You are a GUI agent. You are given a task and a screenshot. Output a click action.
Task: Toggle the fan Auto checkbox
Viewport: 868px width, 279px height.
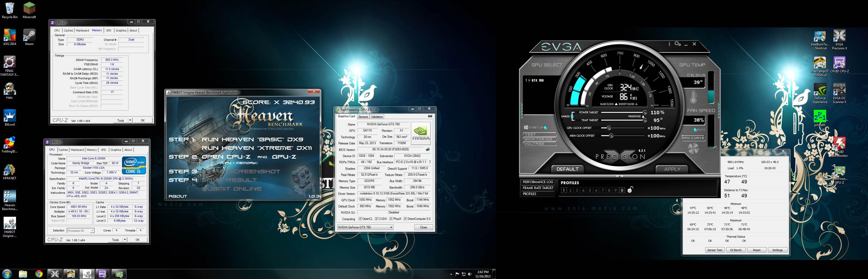pos(695,130)
